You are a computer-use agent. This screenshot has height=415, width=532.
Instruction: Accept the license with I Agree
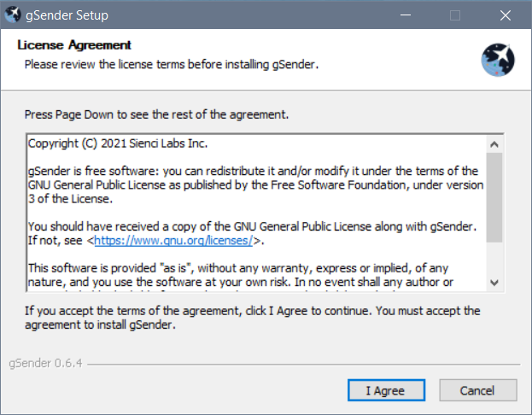point(386,390)
